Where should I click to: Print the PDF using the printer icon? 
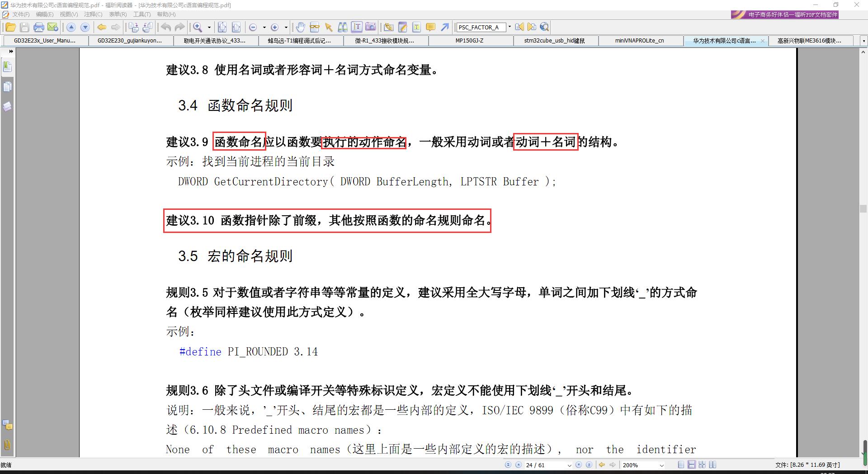[39, 27]
